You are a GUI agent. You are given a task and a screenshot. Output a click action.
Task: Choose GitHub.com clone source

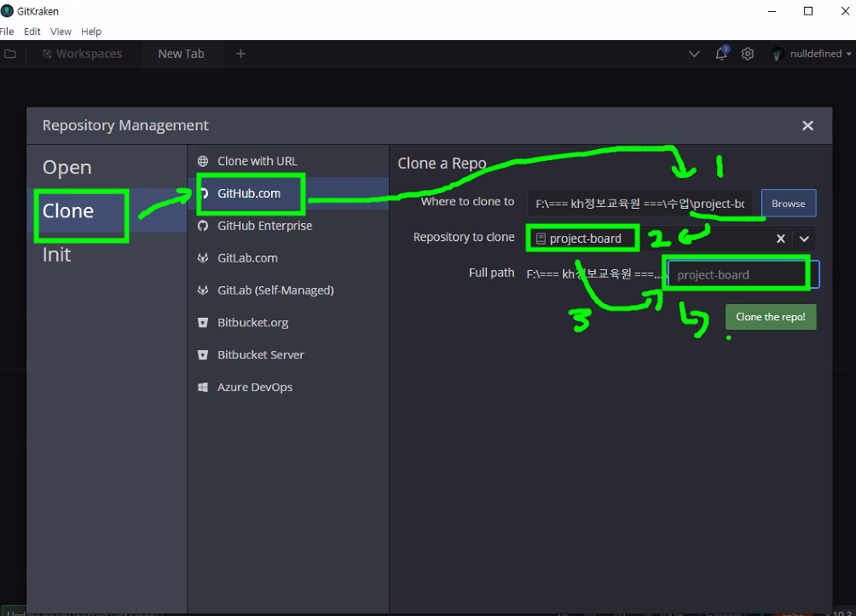288,193
